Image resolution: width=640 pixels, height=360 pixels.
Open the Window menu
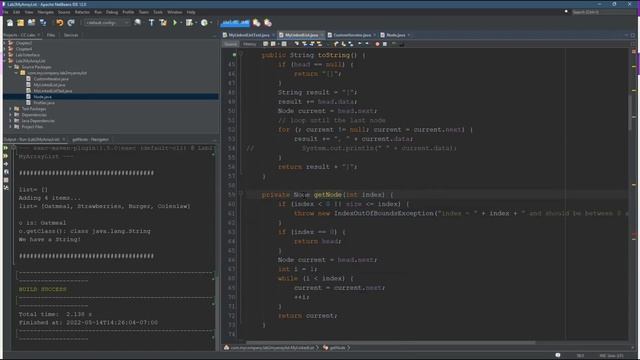coord(175,12)
